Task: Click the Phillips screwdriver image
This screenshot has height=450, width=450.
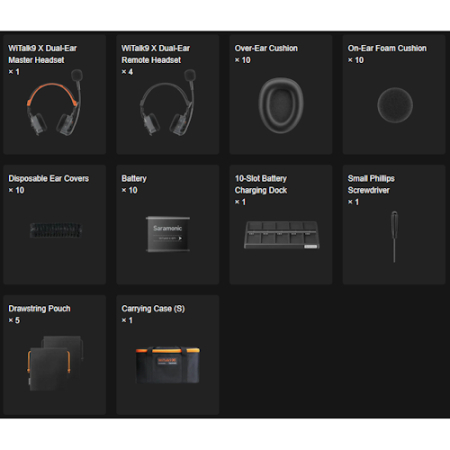Action: point(394,236)
